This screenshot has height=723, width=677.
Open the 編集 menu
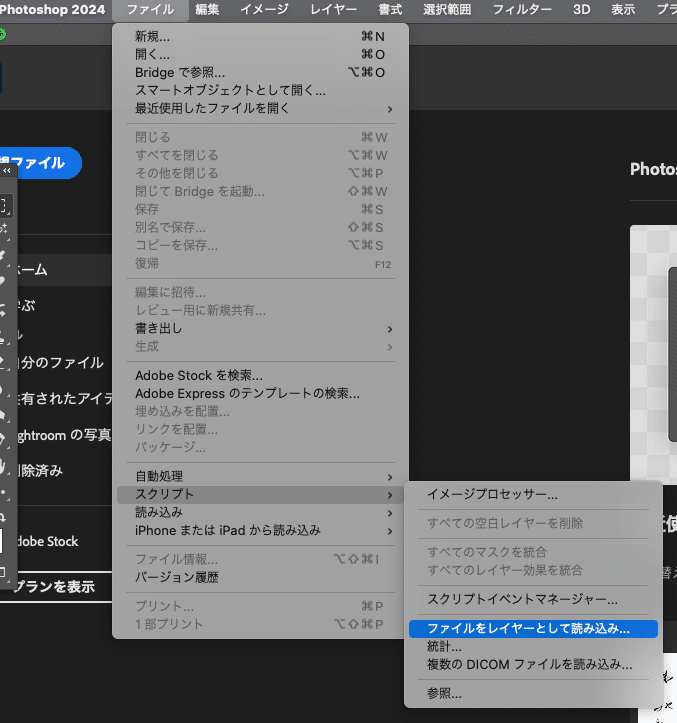[x=207, y=9]
